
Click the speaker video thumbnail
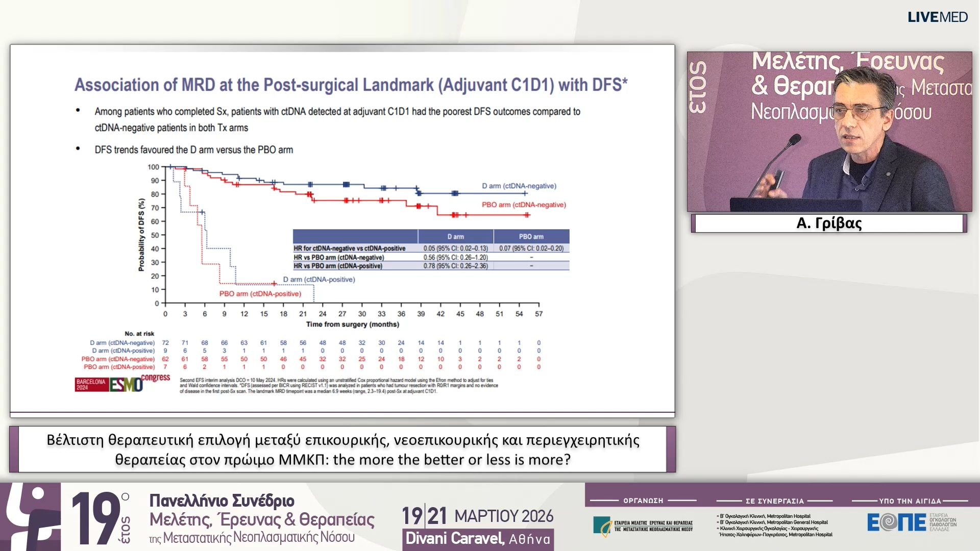pyautogui.click(x=829, y=132)
